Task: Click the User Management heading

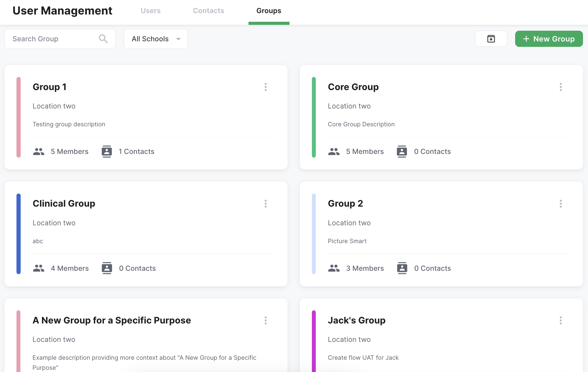Action: point(63,11)
